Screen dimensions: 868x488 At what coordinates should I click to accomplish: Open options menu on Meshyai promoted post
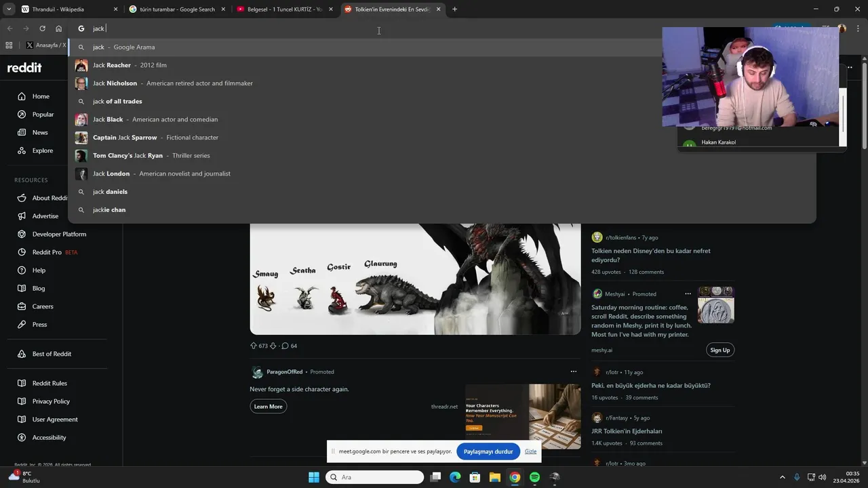688,293
